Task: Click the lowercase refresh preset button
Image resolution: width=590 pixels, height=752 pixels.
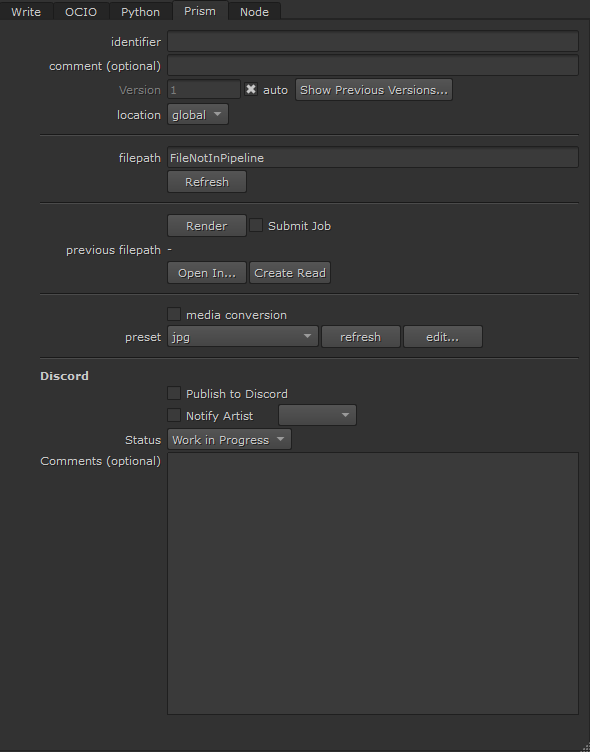Action: (360, 337)
